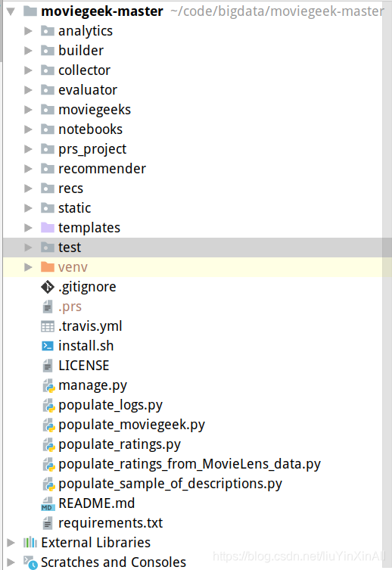Click the Python icon beside populate_logs.py
The width and height of the screenshot is (392, 570).
[48, 405]
